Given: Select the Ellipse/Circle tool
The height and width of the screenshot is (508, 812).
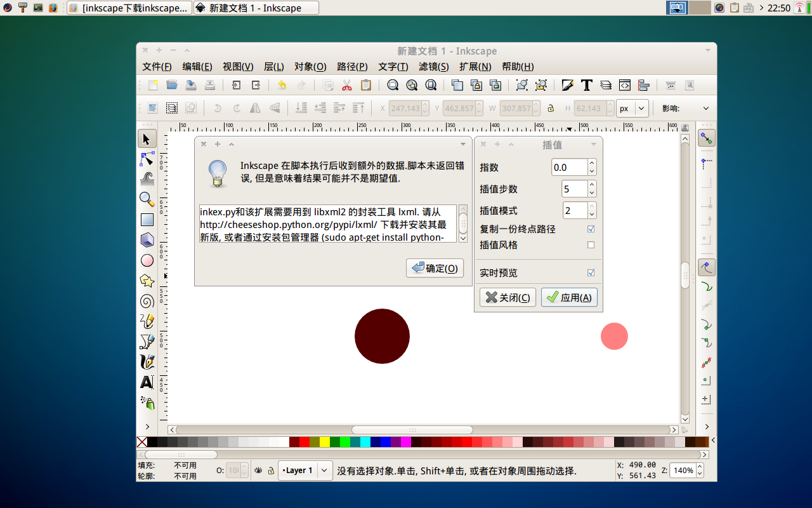Looking at the screenshot, I should point(147,261).
